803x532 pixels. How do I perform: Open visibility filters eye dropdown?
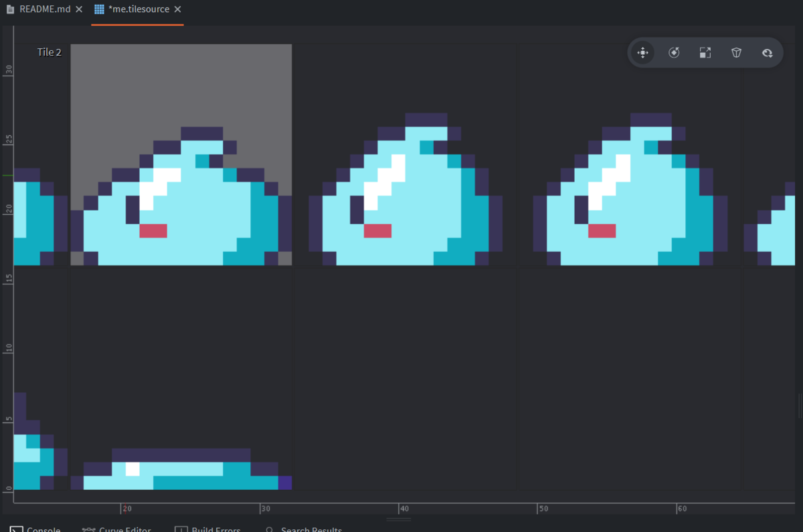pyautogui.click(x=768, y=53)
